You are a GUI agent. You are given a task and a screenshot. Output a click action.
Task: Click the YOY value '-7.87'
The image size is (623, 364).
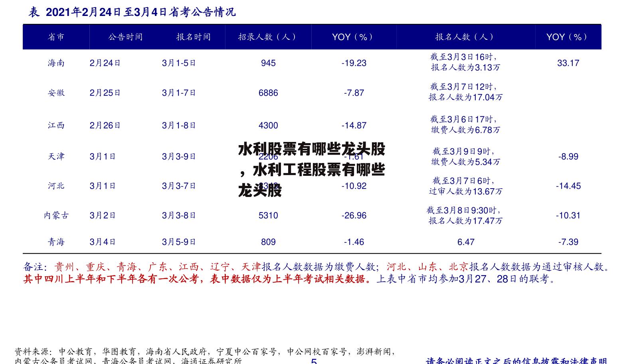pyautogui.click(x=354, y=93)
